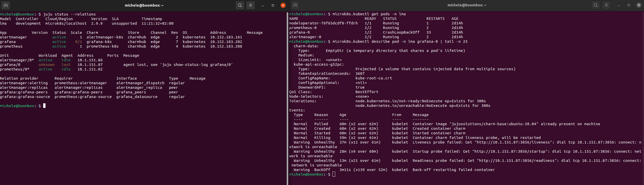Click the kube-root-ca.crt ConfigMap name
This screenshot has height=185, width=644.
(374, 78)
